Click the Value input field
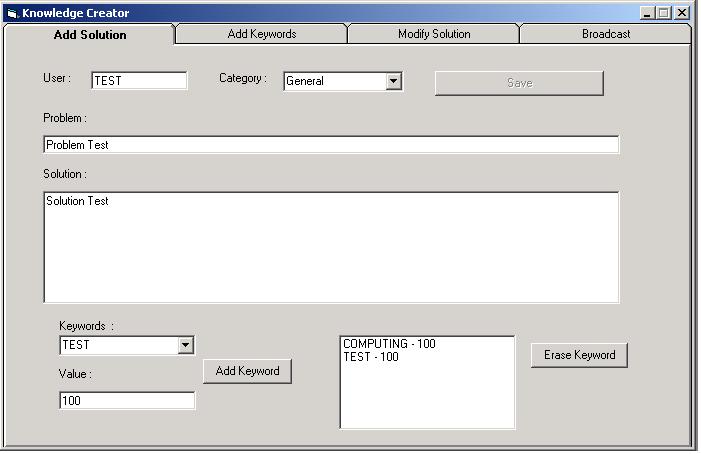Screen dimensions: 701x454 click(127, 401)
